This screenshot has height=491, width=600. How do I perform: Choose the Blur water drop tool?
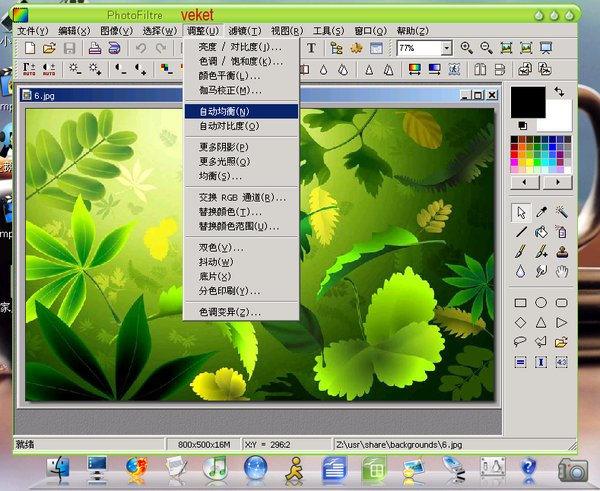tap(521, 271)
